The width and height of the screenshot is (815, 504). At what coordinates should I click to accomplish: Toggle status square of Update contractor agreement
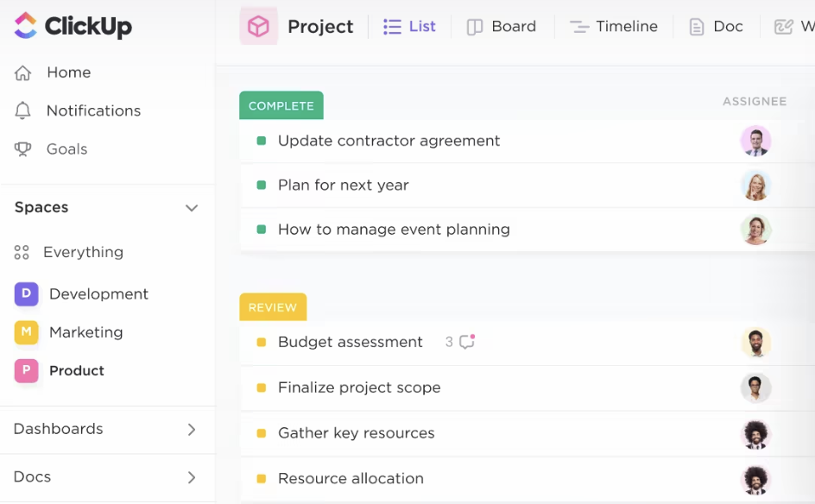click(262, 141)
